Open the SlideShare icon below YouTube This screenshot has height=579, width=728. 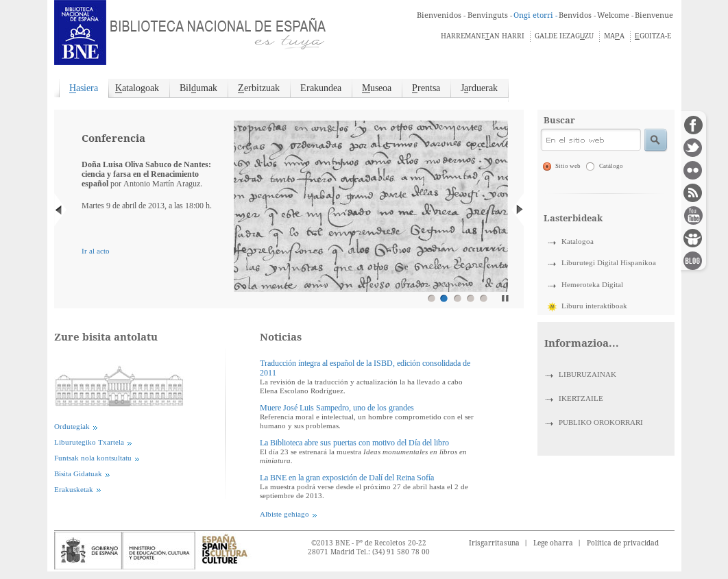(693, 238)
